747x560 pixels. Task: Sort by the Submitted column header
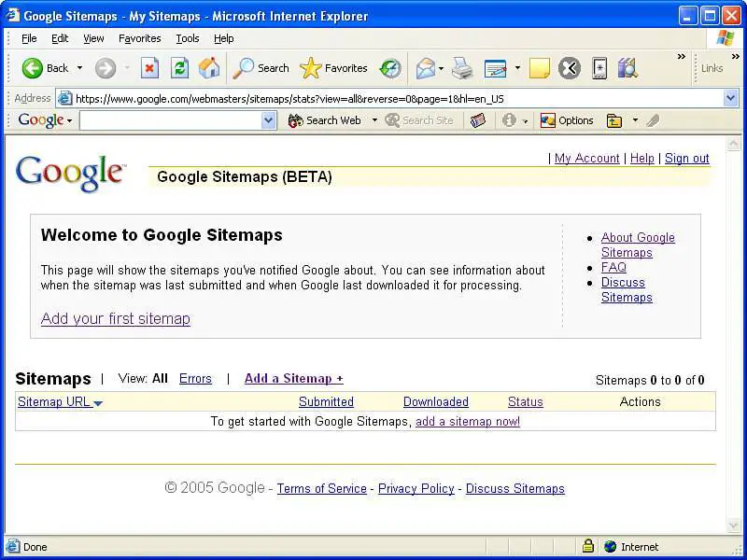pos(326,402)
